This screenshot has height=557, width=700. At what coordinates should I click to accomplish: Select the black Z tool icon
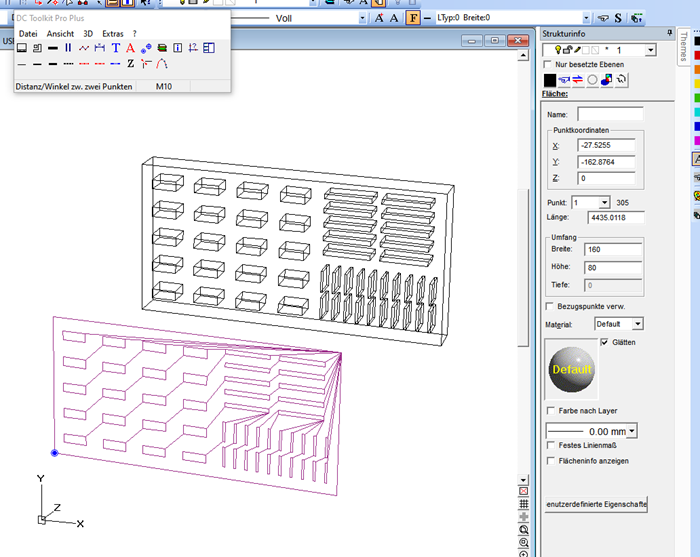click(x=130, y=64)
